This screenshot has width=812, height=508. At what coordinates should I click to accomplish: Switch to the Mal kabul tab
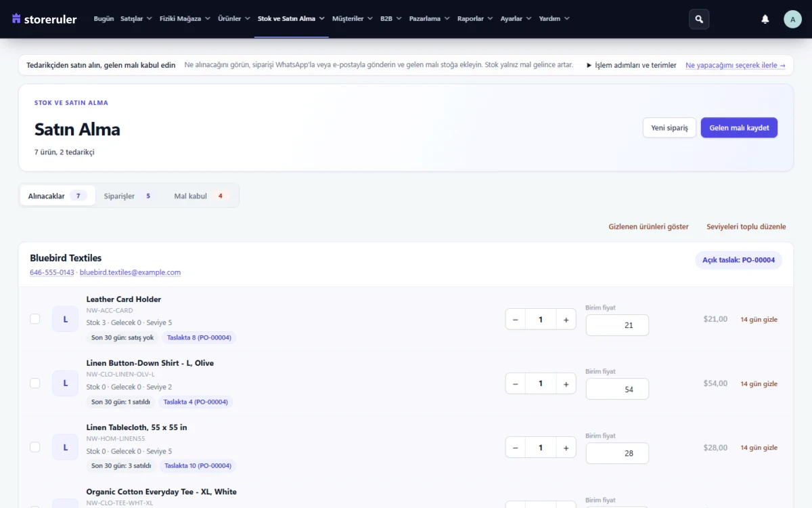[202, 196]
